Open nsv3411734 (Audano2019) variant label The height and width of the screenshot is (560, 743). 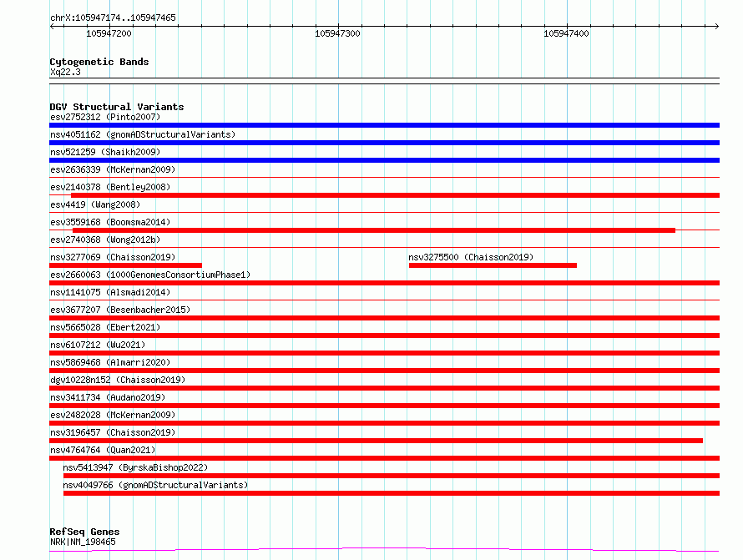click(108, 397)
